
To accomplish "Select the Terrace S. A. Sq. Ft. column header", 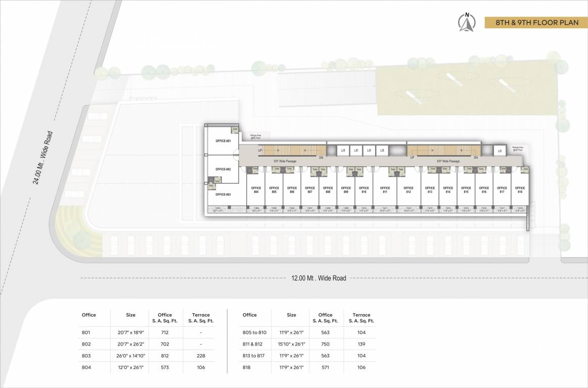I will (x=201, y=317).
